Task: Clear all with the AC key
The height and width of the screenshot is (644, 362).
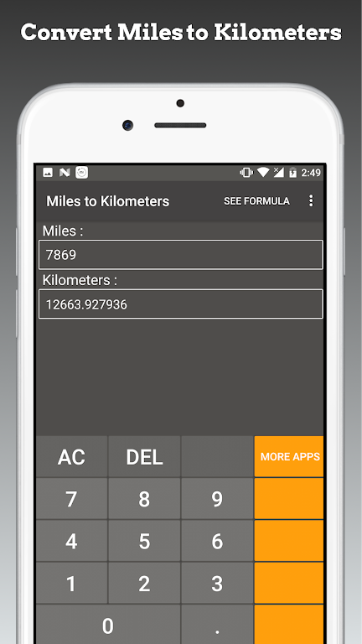Action: click(71, 457)
